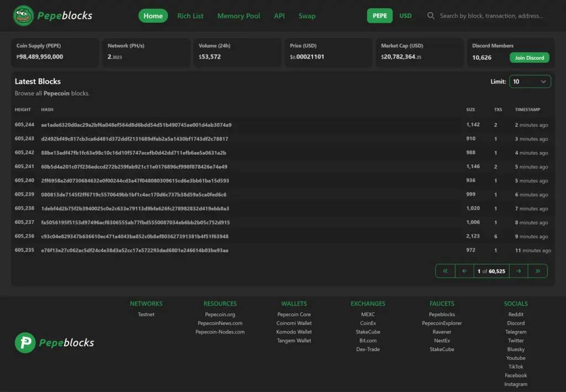Open block hash starting e76f13e27c
The height and width of the screenshot is (392, 566).
click(135, 250)
